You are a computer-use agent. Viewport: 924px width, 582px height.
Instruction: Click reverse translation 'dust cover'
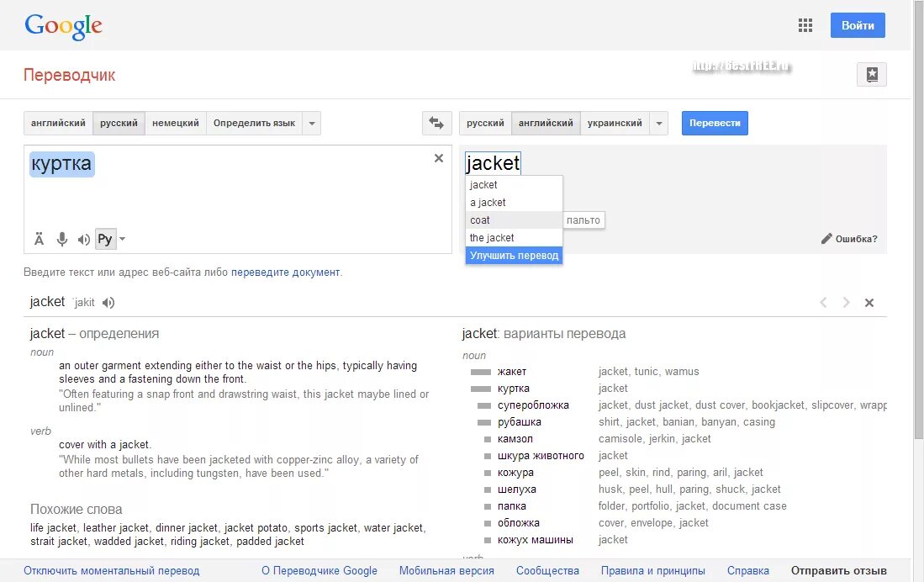[x=720, y=405]
